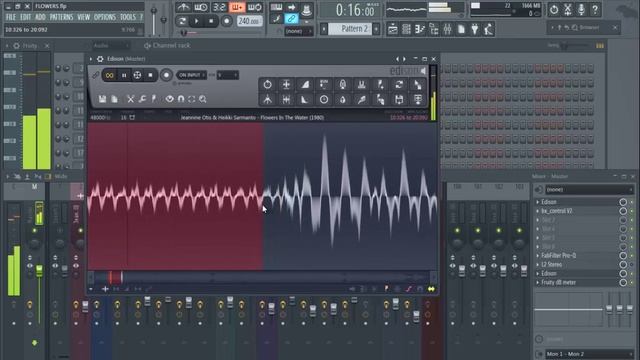Click Edison's magnet snap icon
640x360 pixels.
(181, 99)
